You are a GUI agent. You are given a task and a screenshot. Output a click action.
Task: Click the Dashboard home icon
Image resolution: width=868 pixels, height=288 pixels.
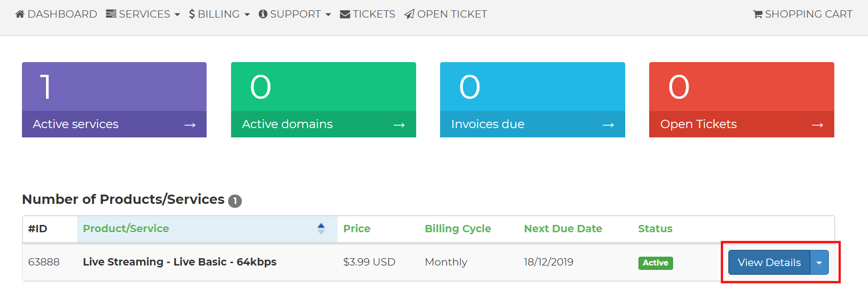(20, 14)
